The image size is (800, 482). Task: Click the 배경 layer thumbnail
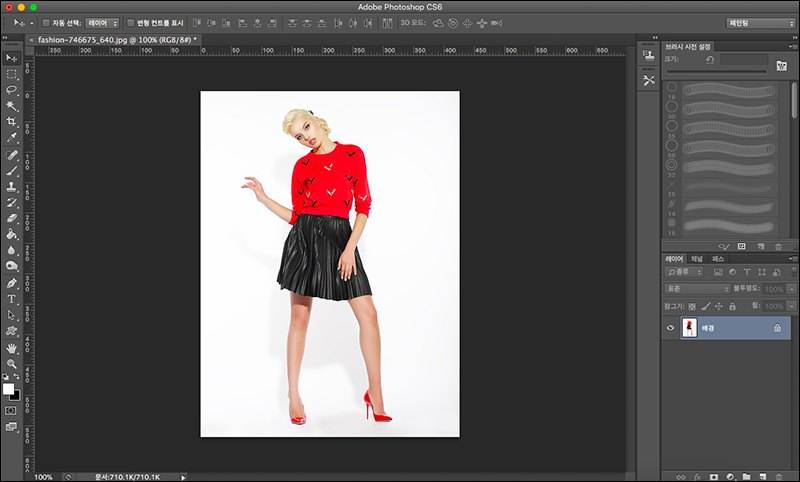point(689,328)
